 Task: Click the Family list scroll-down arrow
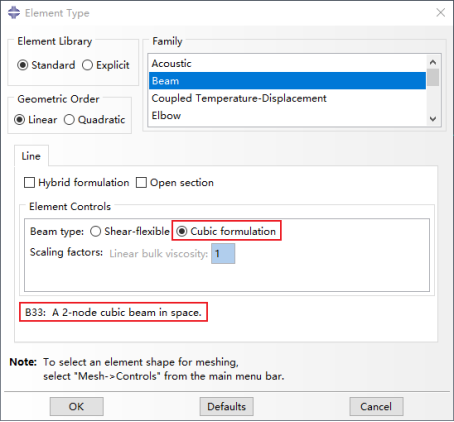[x=433, y=119]
